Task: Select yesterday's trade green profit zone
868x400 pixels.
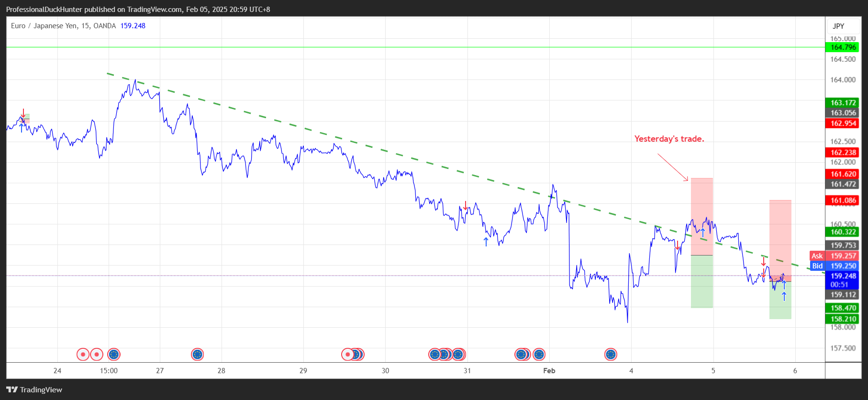Action: pos(702,281)
